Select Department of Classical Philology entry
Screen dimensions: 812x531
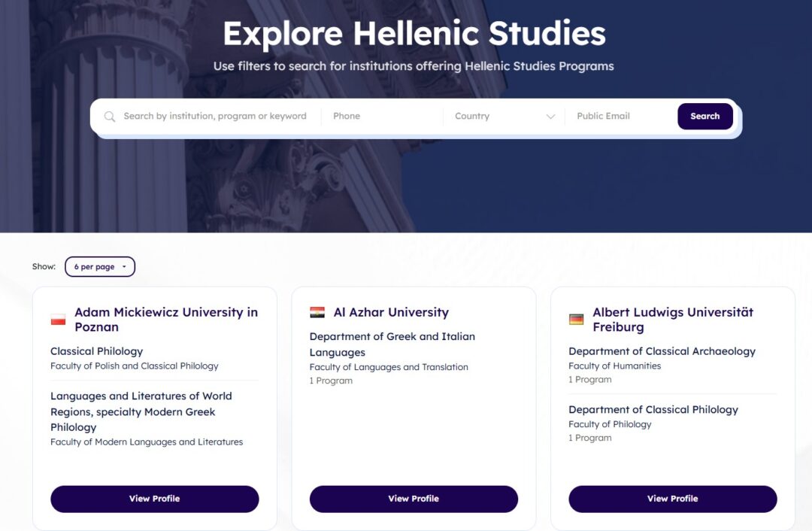[653, 410]
